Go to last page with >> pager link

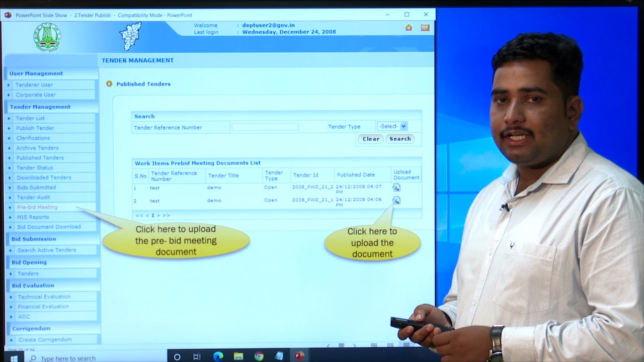pyautogui.click(x=166, y=216)
